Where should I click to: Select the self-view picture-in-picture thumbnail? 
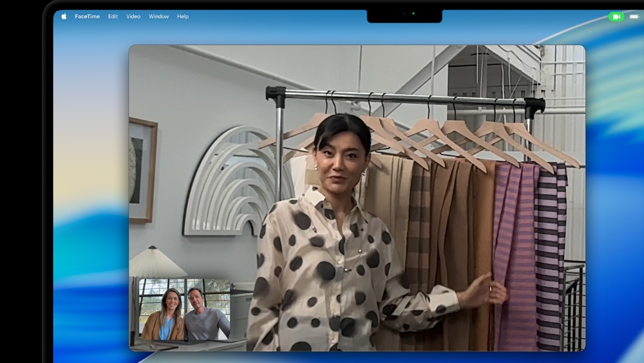(x=184, y=309)
